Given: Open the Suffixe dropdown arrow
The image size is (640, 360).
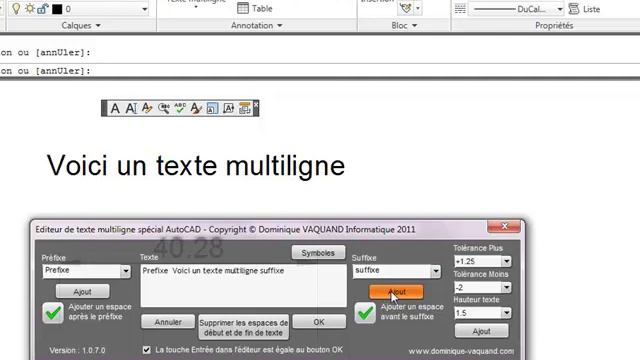Looking at the screenshot, I should 436,271.
